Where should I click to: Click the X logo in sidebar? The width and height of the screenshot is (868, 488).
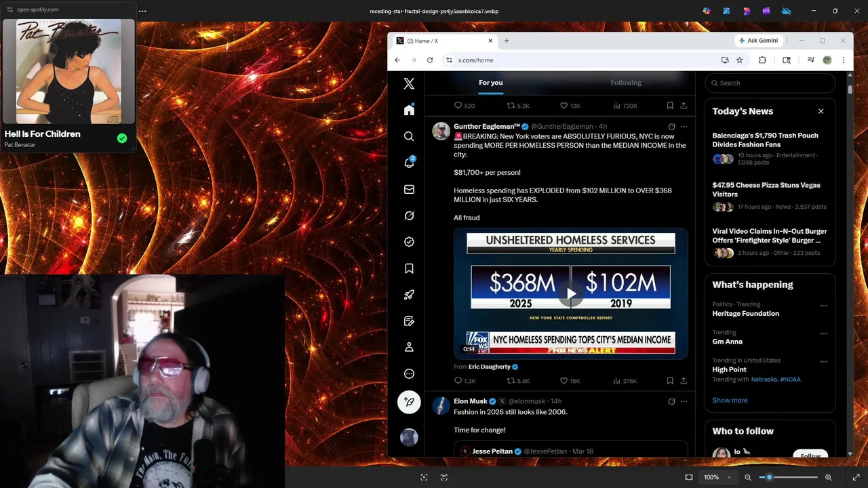tap(409, 84)
